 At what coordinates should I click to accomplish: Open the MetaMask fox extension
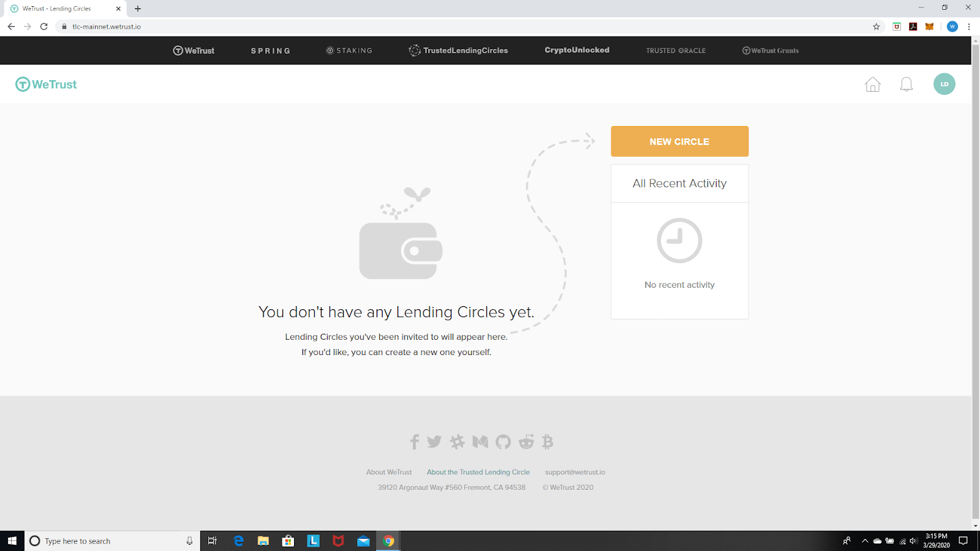pos(929,26)
